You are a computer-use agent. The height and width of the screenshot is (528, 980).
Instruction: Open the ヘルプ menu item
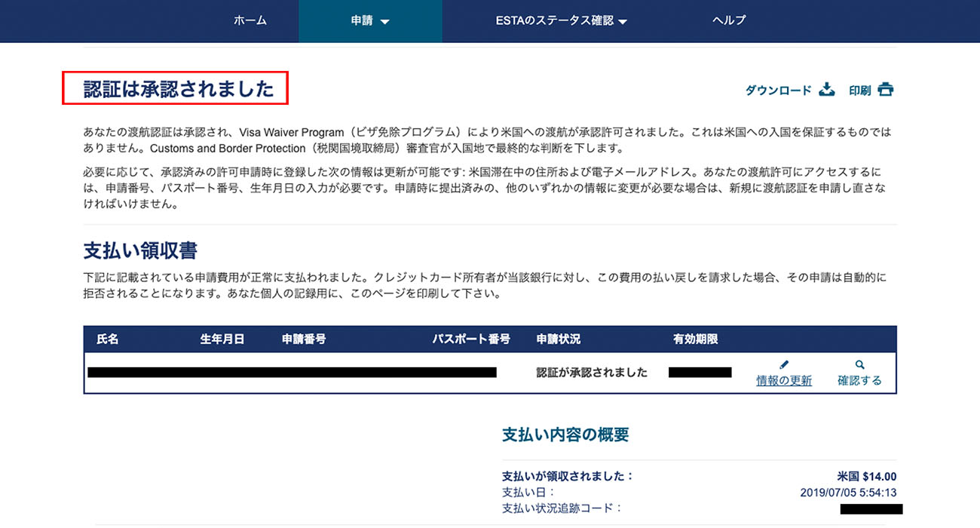(729, 21)
